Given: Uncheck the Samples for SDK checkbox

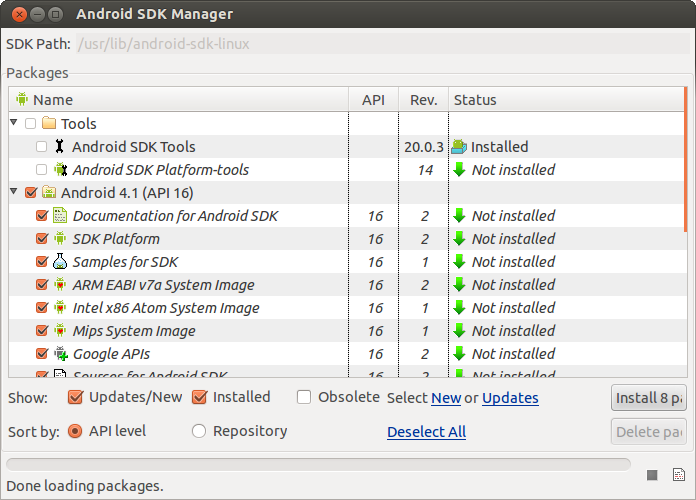Looking at the screenshot, I should click(42, 262).
